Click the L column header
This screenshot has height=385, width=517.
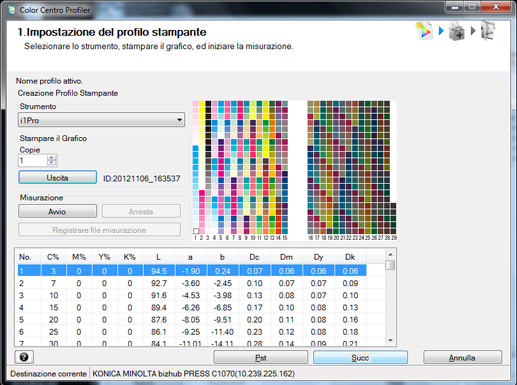tap(159, 257)
